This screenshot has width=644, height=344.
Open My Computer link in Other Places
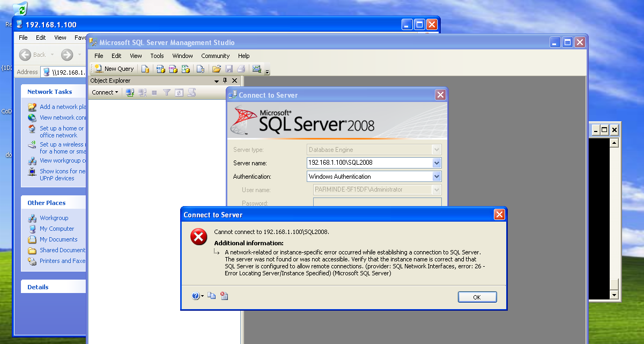click(57, 229)
